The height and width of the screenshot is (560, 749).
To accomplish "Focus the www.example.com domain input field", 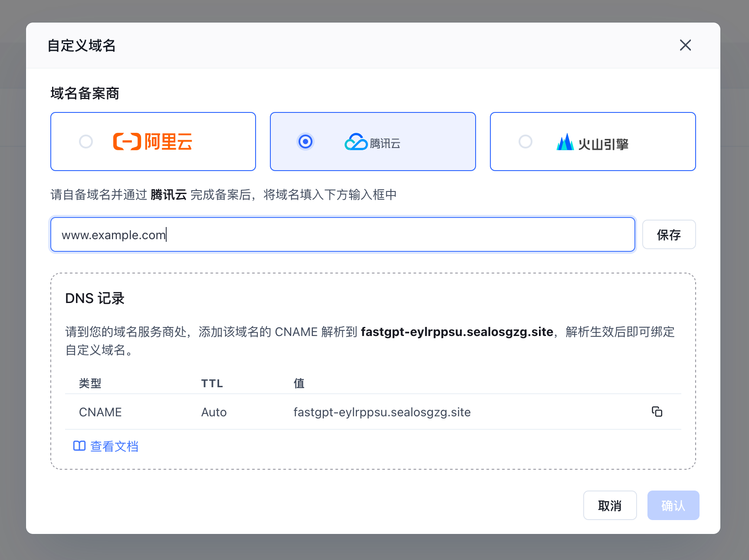I will 343,235.
